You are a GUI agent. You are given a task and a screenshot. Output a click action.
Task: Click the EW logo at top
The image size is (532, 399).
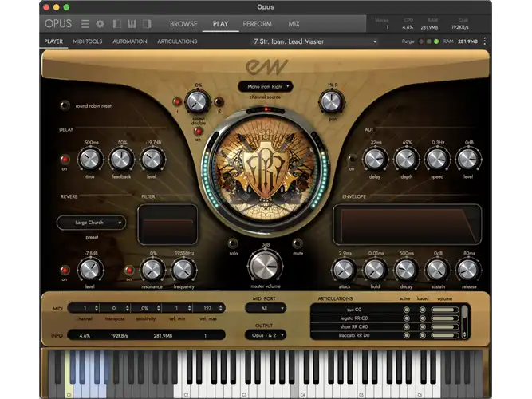[266, 66]
